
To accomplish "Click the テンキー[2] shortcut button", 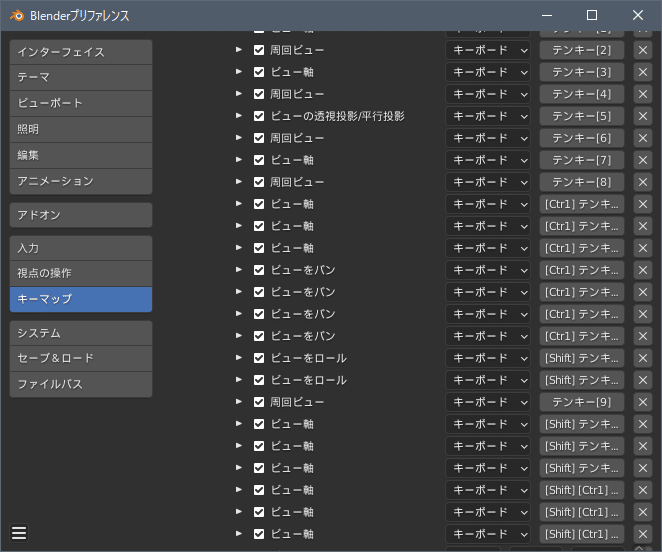I will pos(582,50).
